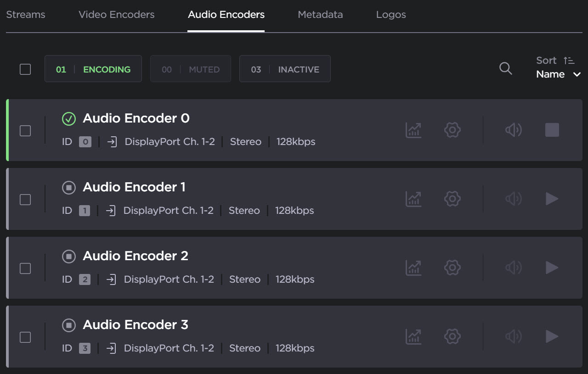Expand the Sort by Name dropdown
The image size is (588, 374).
click(x=558, y=74)
